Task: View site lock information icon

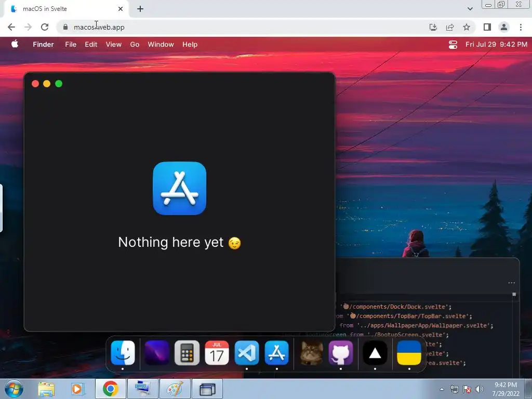Action: pos(65,27)
